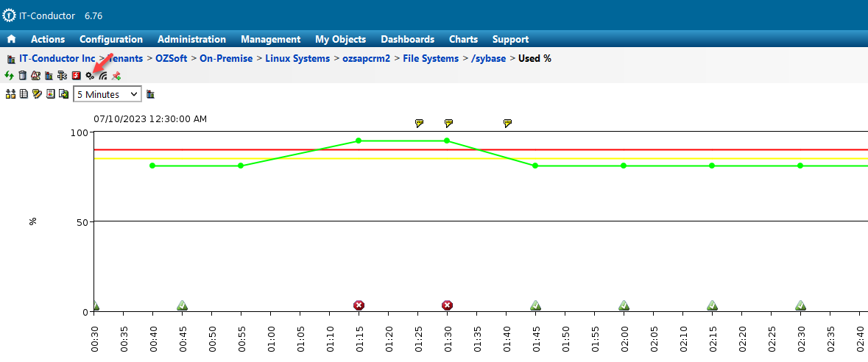868x362 pixels.
Task: Click the File Systems breadcrumb link
Action: point(431,58)
